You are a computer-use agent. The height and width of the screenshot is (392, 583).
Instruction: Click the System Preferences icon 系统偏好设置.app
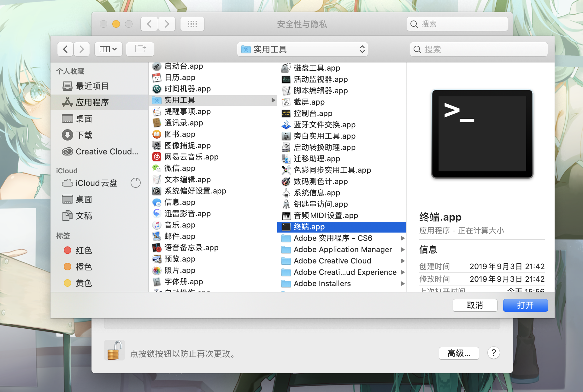coord(157,191)
